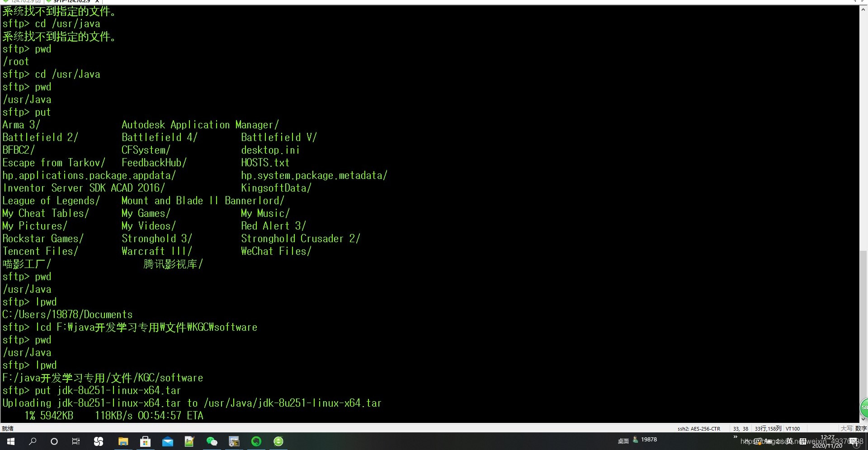Click the 'KingsoftData/' directory entry
This screenshot has height=450, width=868.
click(276, 188)
